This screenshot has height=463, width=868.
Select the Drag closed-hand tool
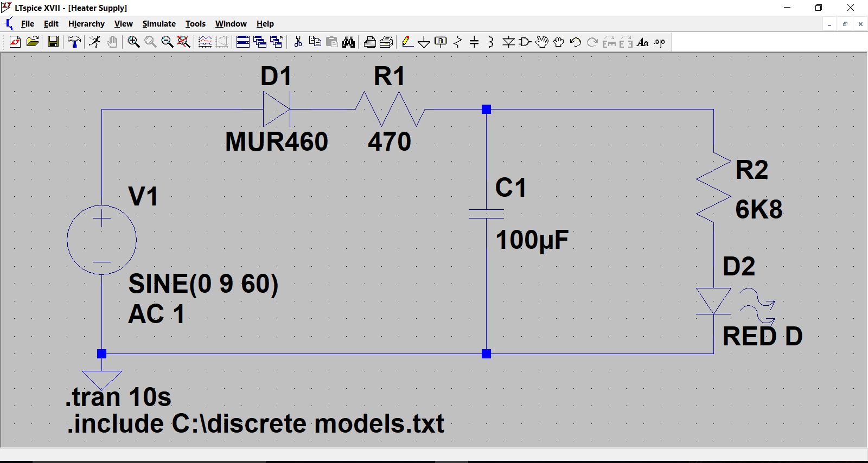coord(559,42)
